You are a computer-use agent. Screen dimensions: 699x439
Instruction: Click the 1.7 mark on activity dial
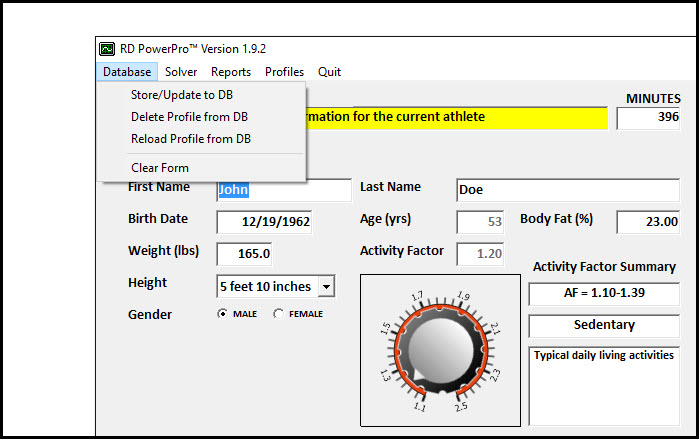coord(417,295)
